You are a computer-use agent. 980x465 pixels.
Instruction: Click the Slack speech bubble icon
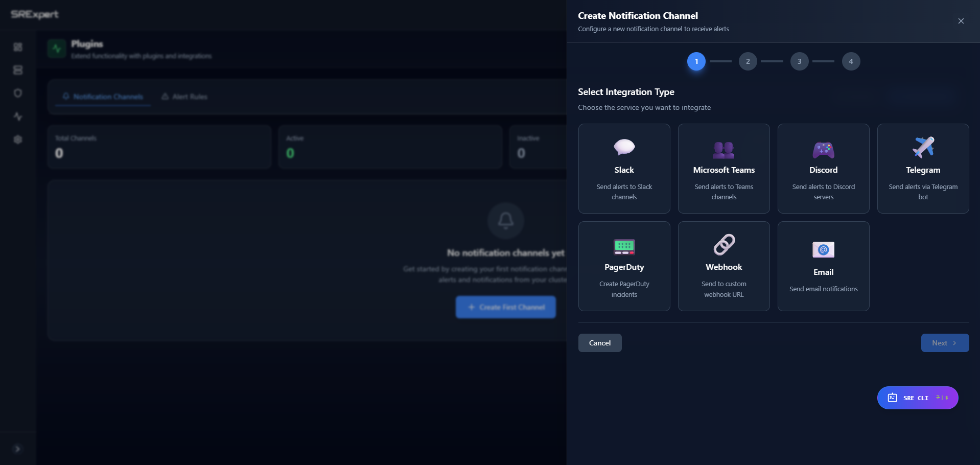pos(624,147)
